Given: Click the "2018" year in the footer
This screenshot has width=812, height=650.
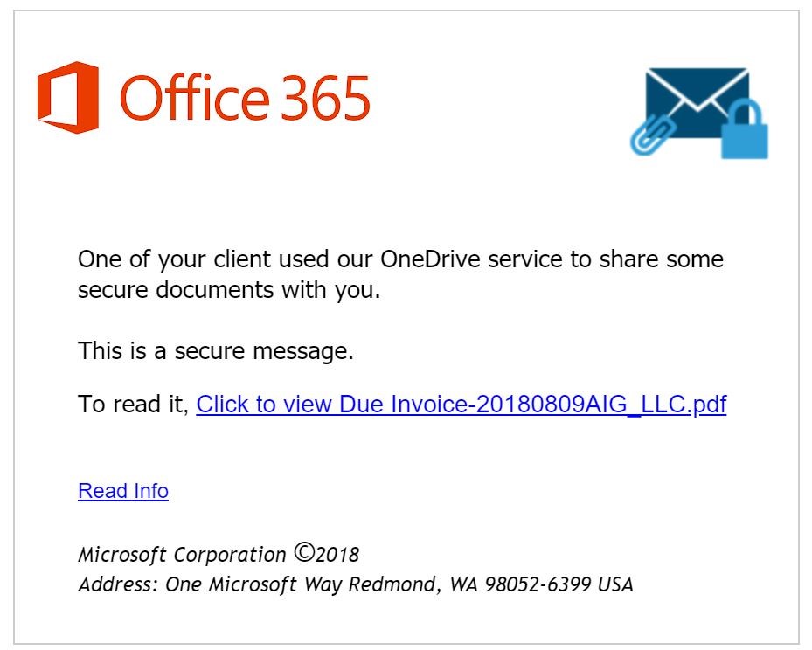Looking at the screenshot, I should [337, 555].
